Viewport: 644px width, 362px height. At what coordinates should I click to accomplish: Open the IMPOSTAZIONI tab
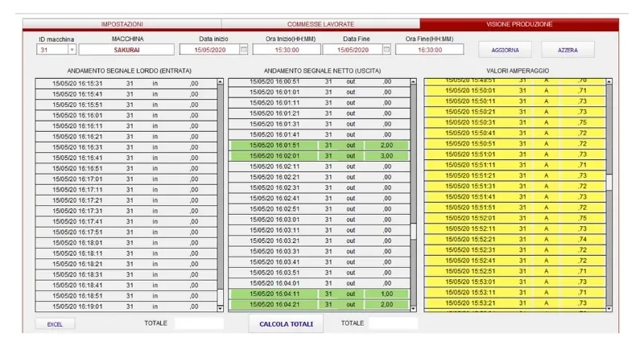point(122,24)
